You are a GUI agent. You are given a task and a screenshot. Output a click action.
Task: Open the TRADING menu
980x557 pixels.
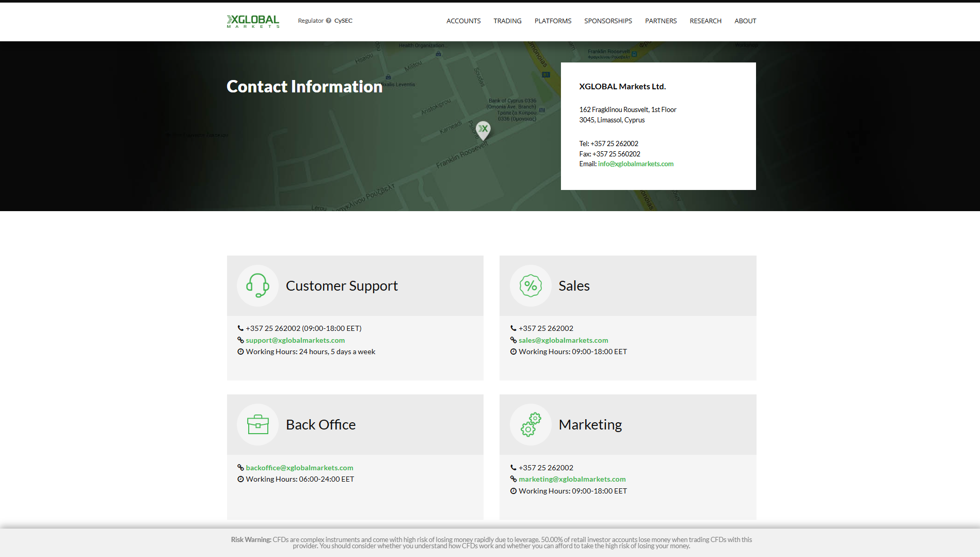click(x=507, y=21)
